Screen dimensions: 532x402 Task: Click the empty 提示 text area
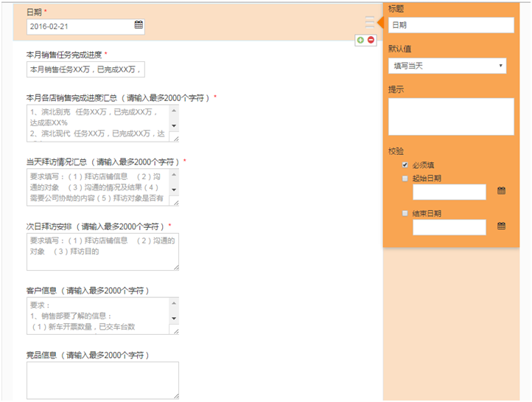pyautogui.click(x=450, y=117)
